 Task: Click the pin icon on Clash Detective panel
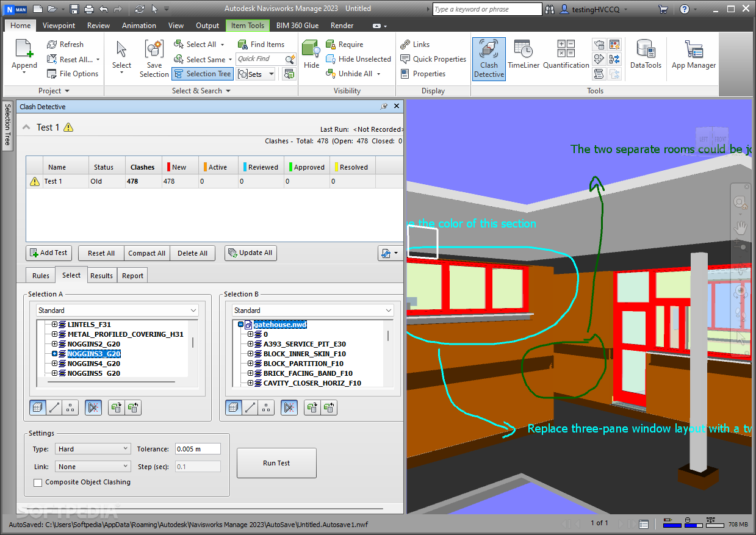[384, 106]
